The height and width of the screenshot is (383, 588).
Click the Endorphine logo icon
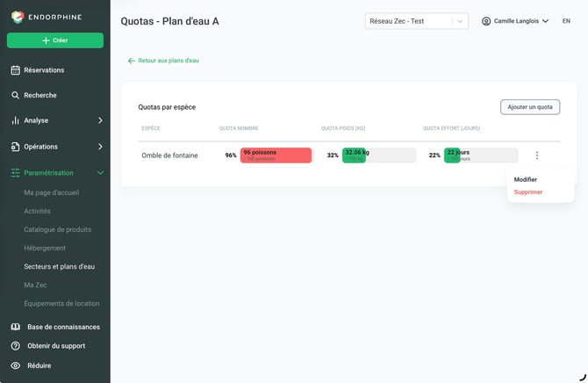tap(18, 17)
